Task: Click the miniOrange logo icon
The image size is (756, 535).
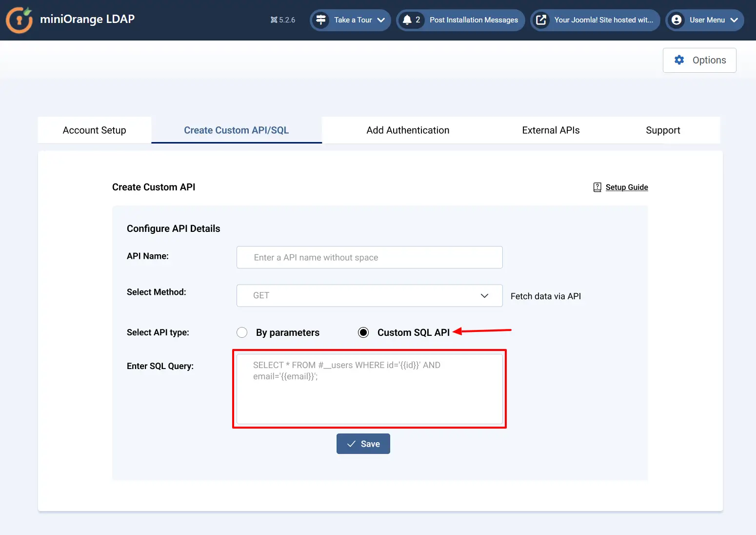Action: point(19,20)
